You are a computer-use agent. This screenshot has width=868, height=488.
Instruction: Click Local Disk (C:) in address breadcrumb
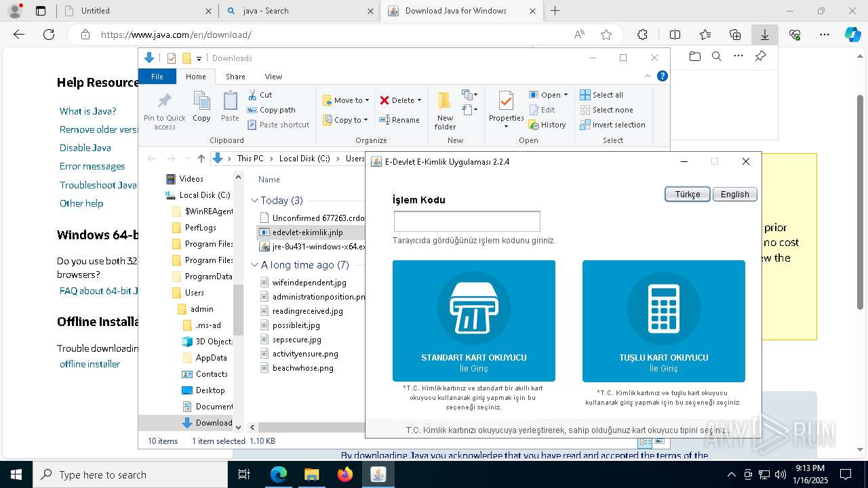point(304,159)
